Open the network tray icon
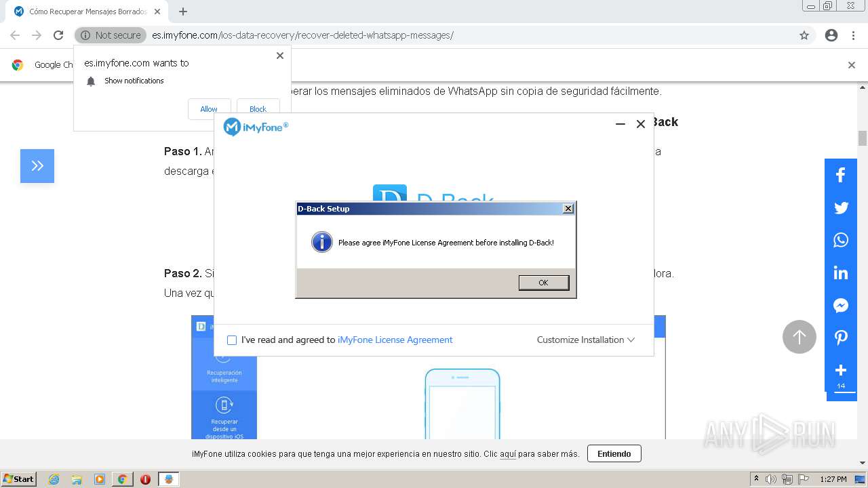Screen dimensions: 868x488 tap(787, 479)
